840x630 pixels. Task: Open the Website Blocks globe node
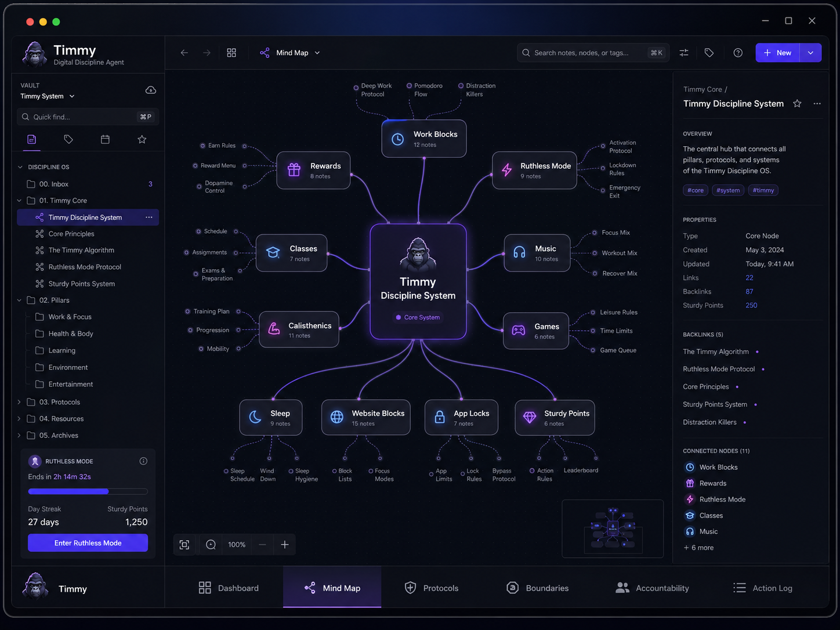pos(366,418)
